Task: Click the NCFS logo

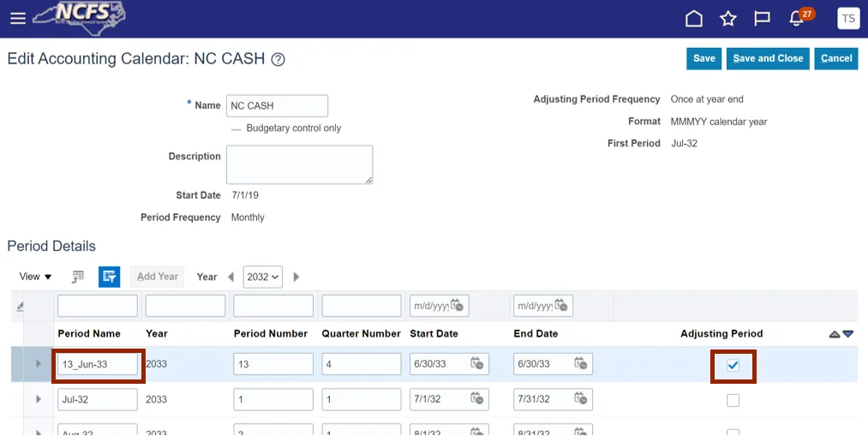Action: 79,18
